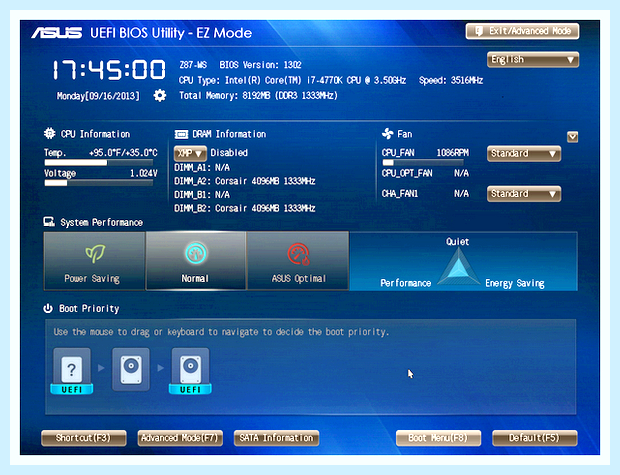Image resolution: width=620 pixels, height=475 pixels.
Task: Click the DIMM_A1 N/A entry
Action: (202, 168)
